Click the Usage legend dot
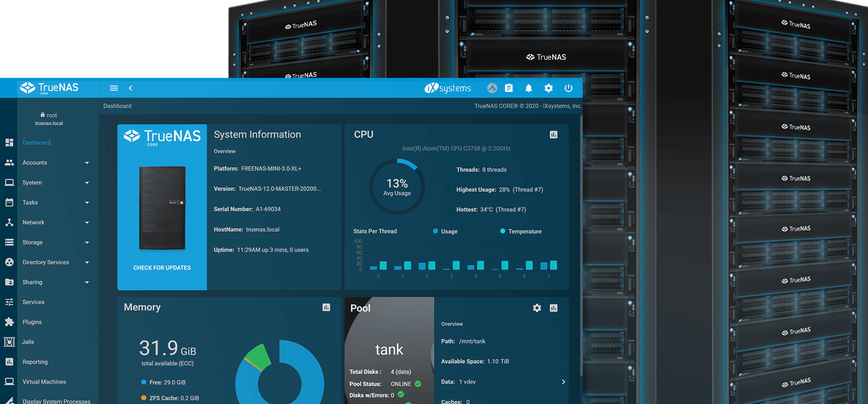Viewport: 868px width, 404px height. 436,231
